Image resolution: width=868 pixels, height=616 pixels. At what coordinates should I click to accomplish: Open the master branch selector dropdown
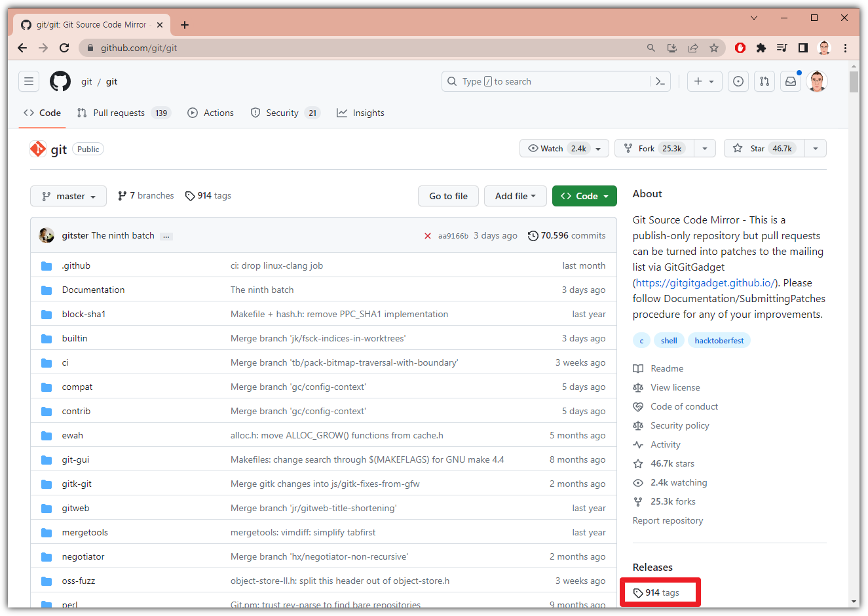click(x=68, y=196)
